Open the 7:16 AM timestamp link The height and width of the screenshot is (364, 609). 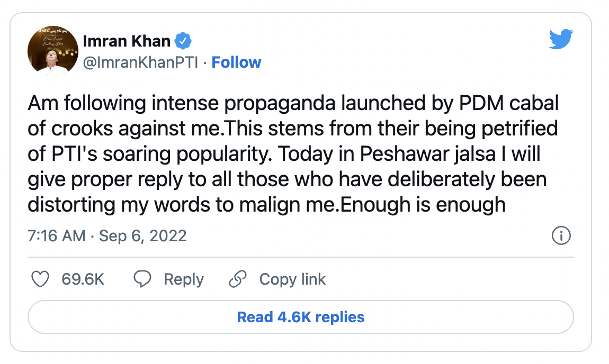point(56,235)
